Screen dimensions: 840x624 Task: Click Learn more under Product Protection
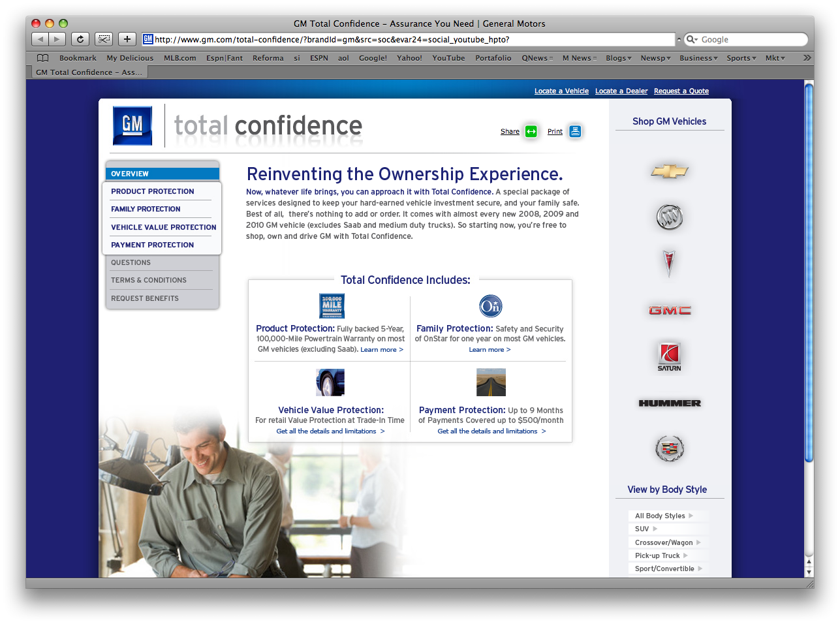[382, 350]
